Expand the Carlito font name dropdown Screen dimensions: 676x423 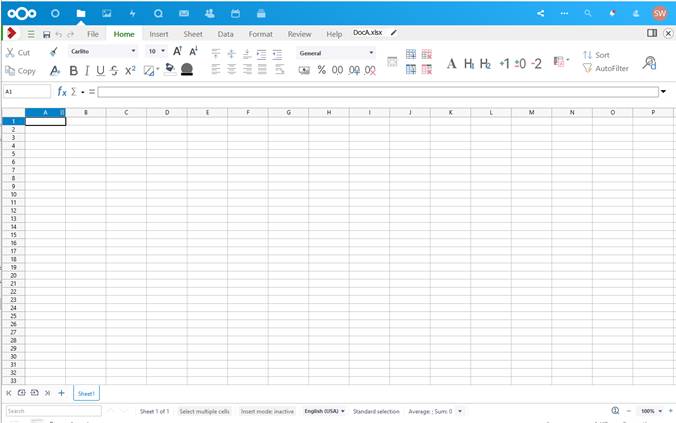[133, 51]
